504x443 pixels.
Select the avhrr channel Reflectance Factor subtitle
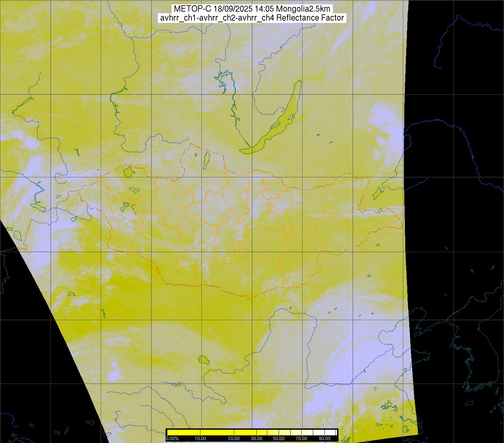point(252,18)
